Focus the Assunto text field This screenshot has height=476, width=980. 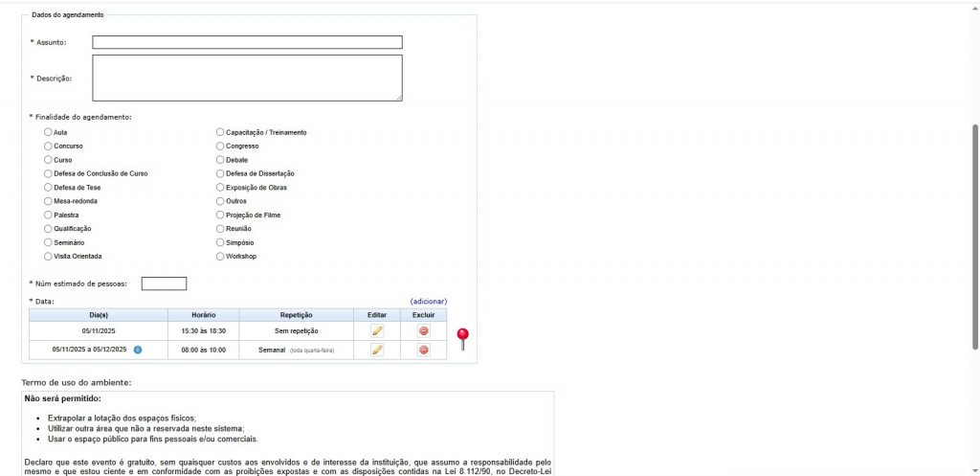[x=247, y=42]
